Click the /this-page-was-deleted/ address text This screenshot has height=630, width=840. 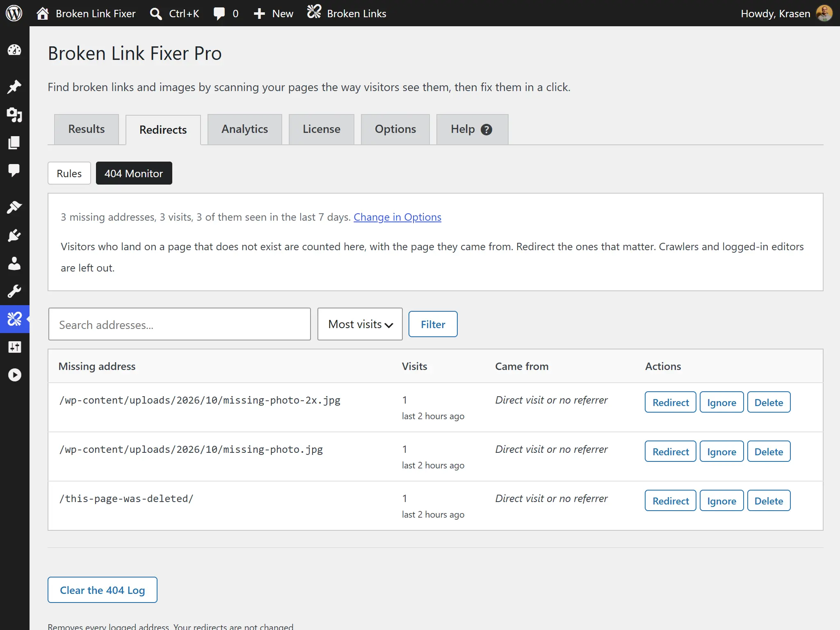coord(126,499)
